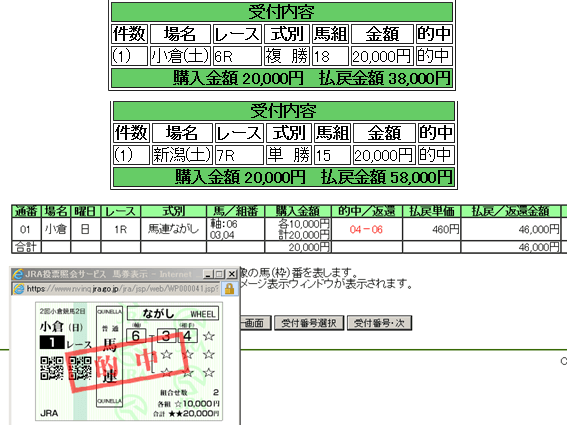
Task: Close the JRA投票照会サービス popup window
Action: (x=231, y=274)
